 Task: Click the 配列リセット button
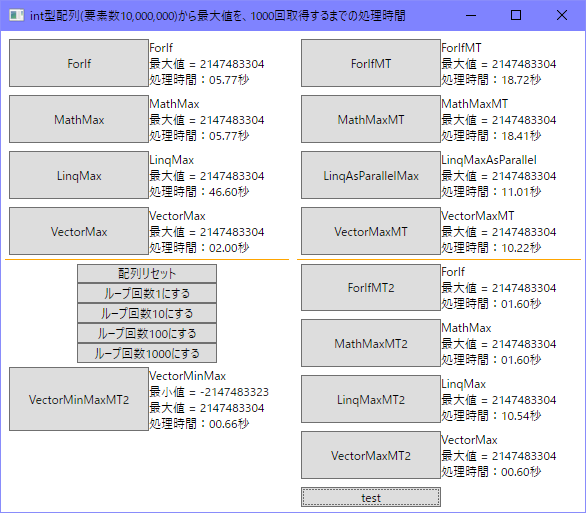click(x=147, y=274)
